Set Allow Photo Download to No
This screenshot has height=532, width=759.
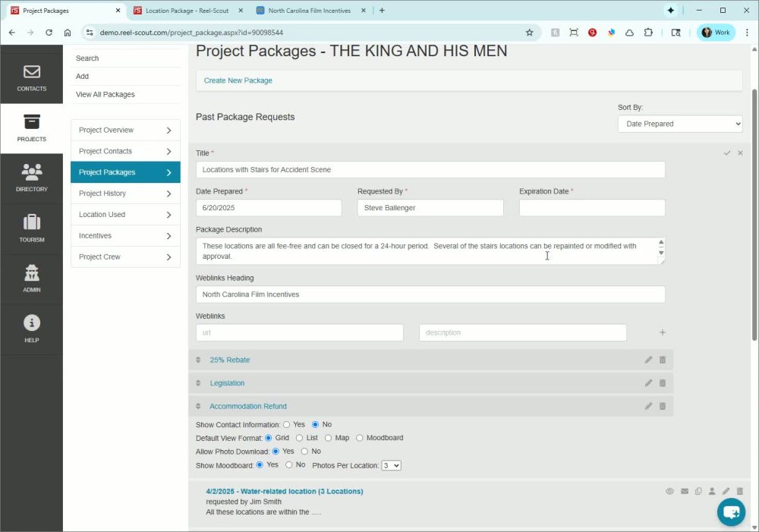click(304, 451)
